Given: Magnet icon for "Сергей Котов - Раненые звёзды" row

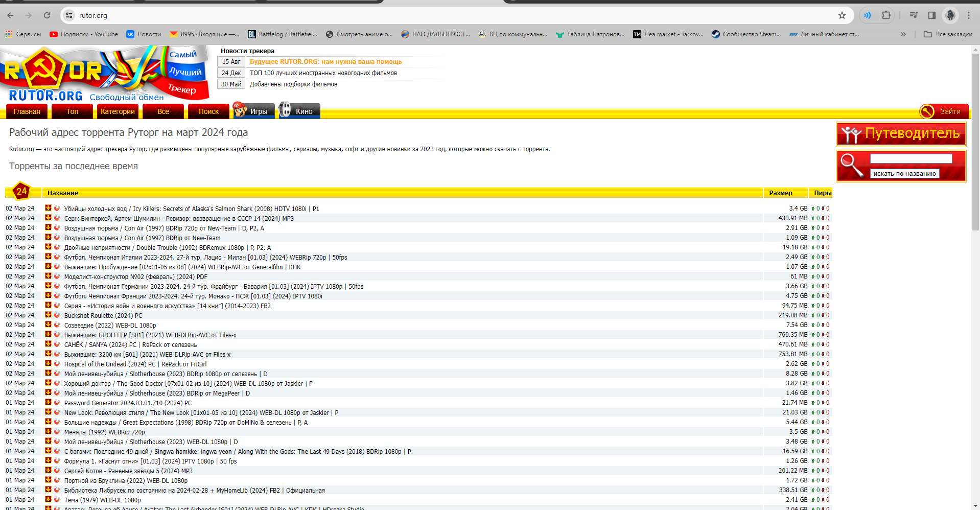Looking at the screenshot, I should pos(57,471).
